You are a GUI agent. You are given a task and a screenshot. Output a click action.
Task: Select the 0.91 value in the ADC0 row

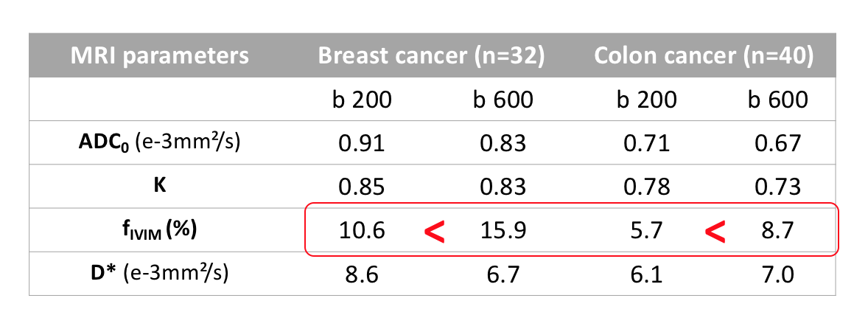tap(362, 143)
